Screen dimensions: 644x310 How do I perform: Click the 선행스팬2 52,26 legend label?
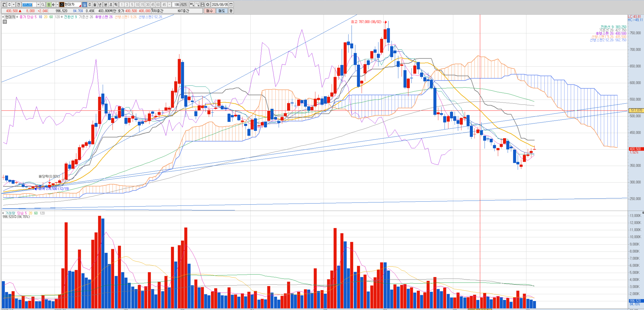(x=150, y=17)
